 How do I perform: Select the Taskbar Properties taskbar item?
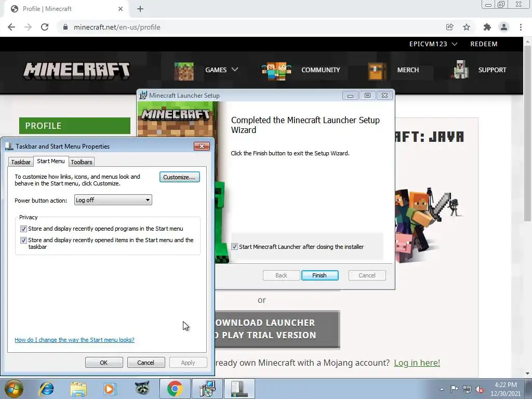coord(240,389)
